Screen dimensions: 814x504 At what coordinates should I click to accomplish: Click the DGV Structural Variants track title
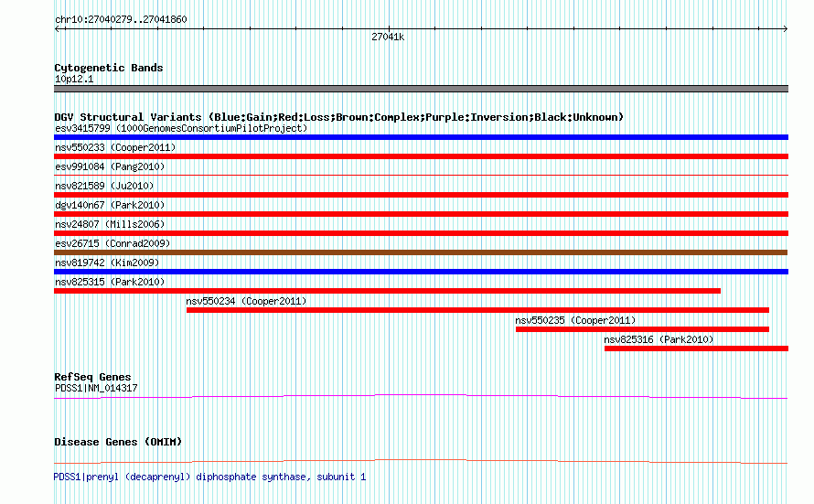(x=338, y=117)
